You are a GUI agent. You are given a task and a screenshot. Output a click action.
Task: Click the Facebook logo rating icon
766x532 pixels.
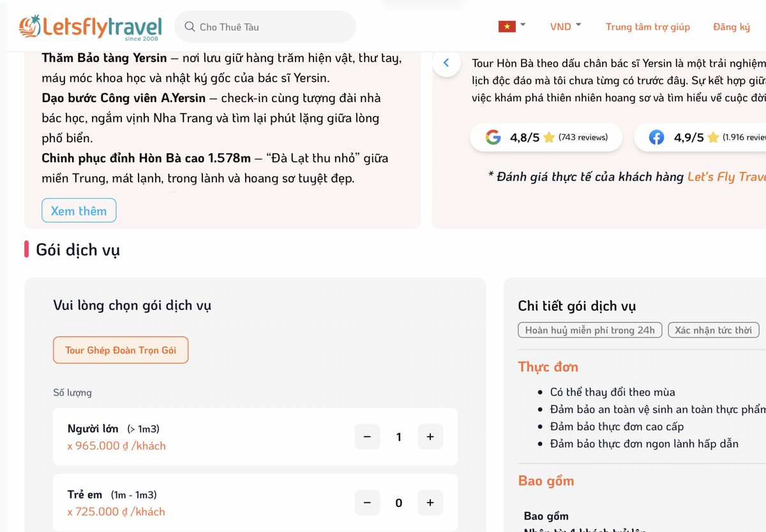656,137
